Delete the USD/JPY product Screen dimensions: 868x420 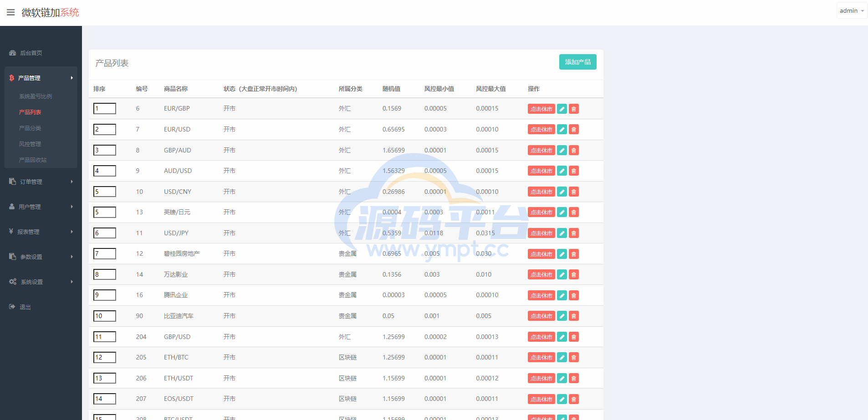574,233
